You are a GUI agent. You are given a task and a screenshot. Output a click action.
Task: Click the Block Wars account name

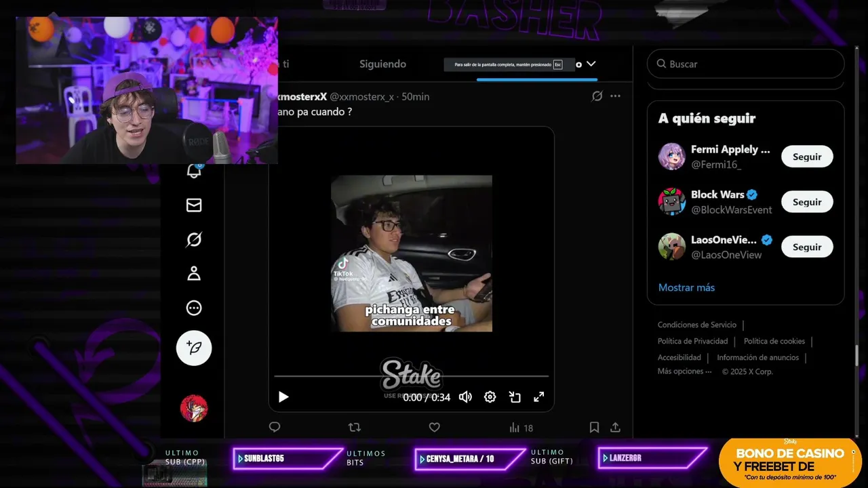(x=717, y=195)
